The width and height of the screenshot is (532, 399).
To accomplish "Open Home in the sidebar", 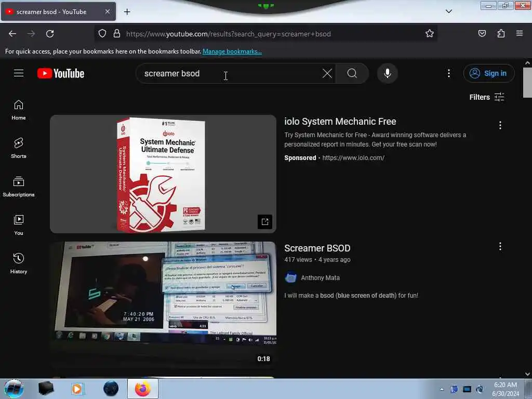I will tap(19, 110).
